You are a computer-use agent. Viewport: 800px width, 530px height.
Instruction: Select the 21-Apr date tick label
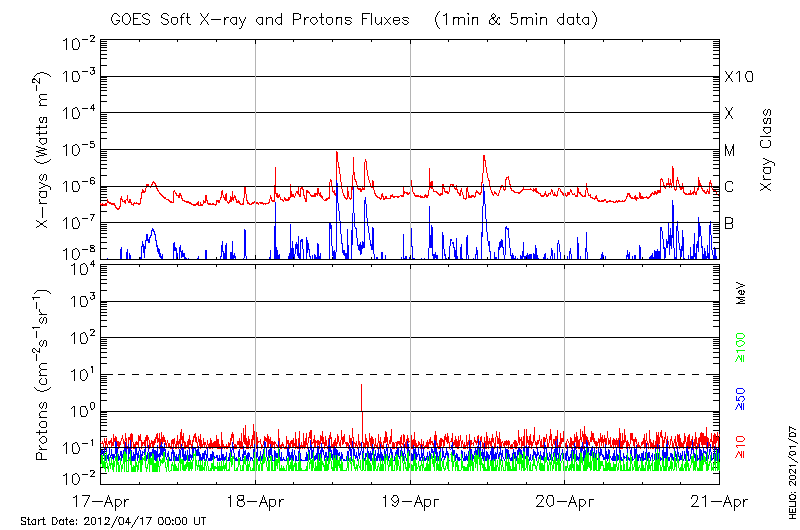pos(719,500)
